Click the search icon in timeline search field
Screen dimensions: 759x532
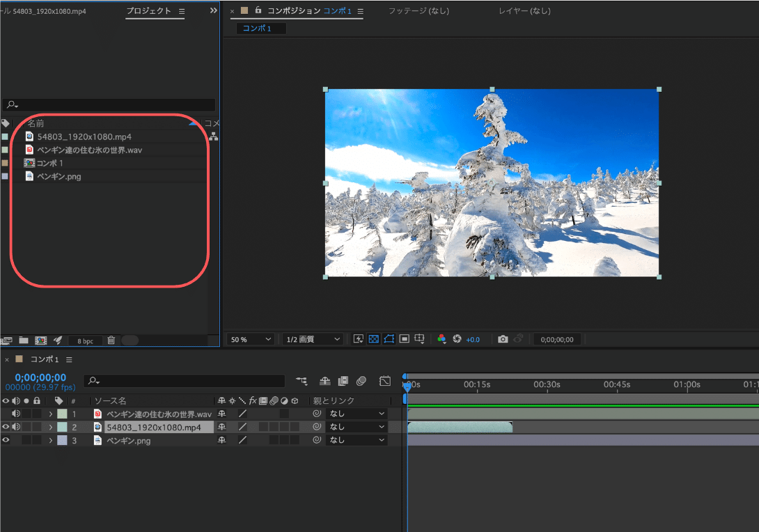(93, 381)
